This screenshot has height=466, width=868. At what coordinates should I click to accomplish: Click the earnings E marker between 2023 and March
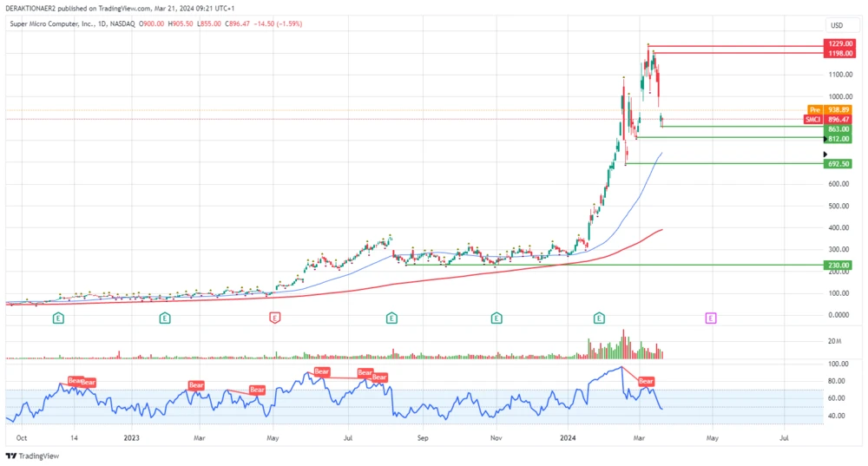coord(164,318)
